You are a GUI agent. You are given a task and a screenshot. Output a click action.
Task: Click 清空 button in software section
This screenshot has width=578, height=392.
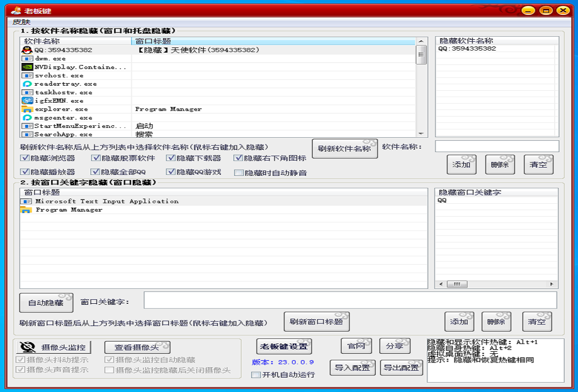point(538,165)
